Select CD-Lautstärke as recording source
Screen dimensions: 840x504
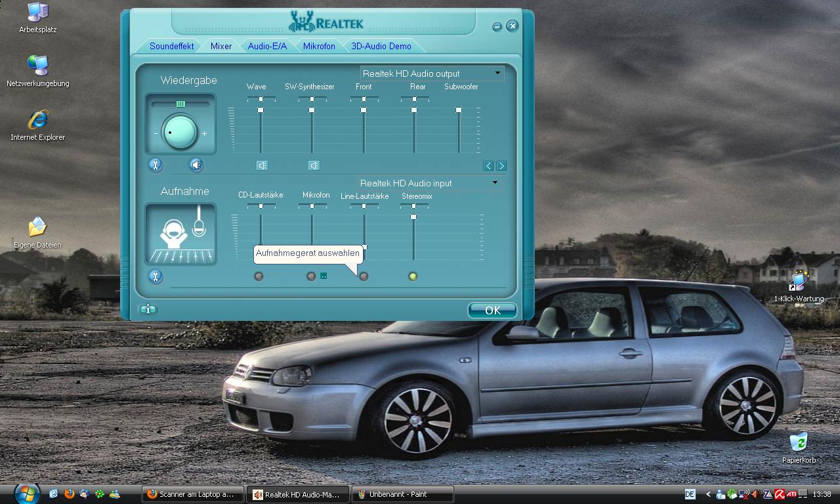(259, 276)
